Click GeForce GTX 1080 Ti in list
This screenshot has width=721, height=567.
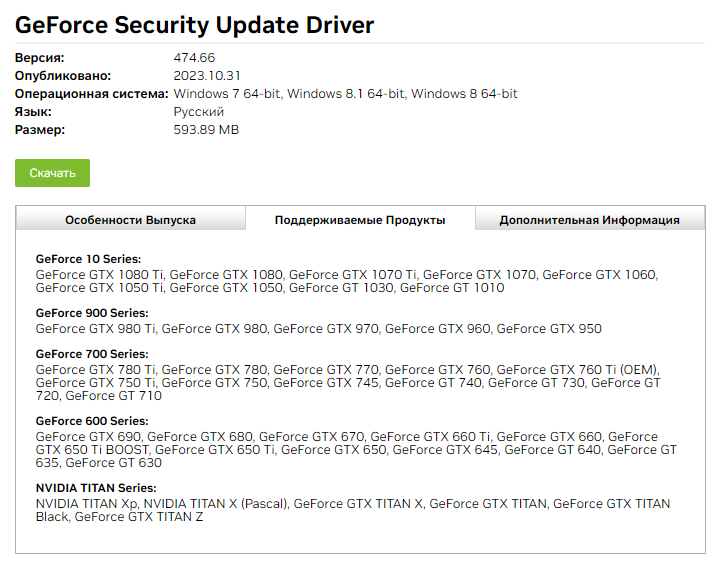click(99, 275)
